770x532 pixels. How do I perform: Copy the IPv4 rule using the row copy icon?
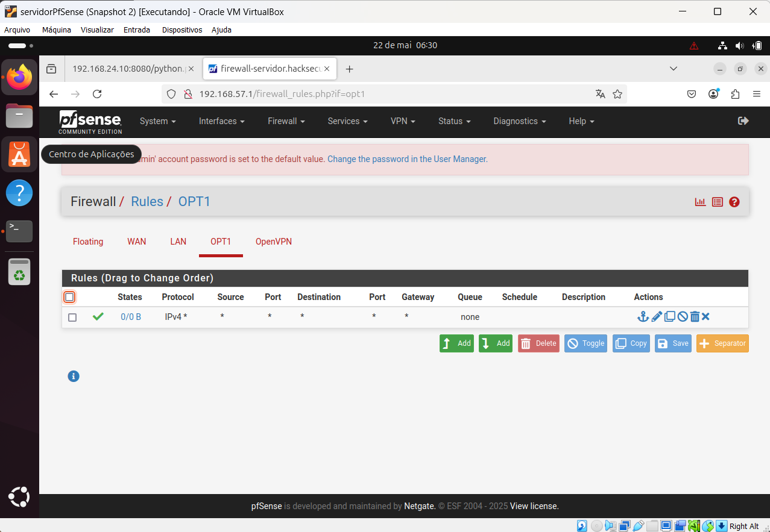[x=669, y=316]
